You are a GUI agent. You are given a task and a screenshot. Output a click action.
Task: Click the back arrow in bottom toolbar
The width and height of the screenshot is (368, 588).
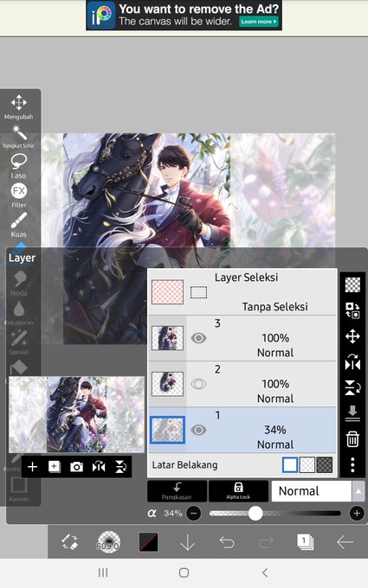click(345, 542)
